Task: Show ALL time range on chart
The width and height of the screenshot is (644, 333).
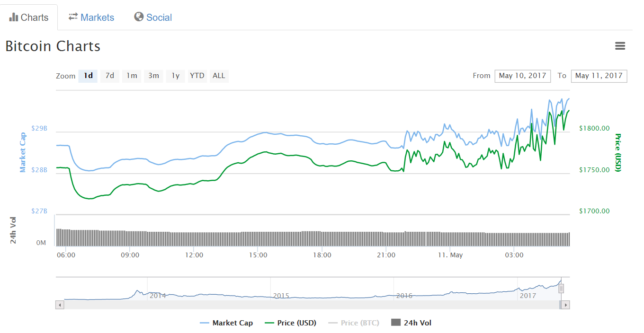Action: [x=219, y=76]
